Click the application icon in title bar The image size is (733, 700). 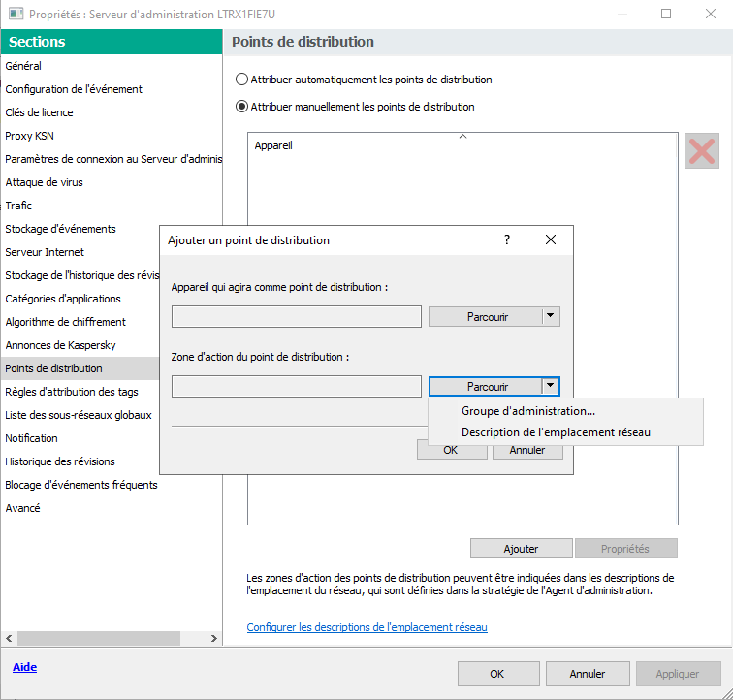click(16, 15)
